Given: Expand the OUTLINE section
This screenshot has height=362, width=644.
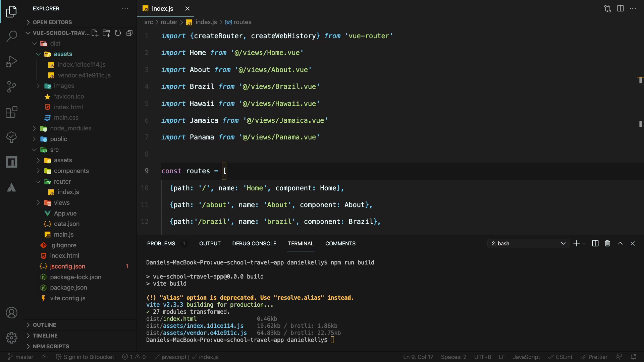Looking at the screenshot, I should [44, 325].
